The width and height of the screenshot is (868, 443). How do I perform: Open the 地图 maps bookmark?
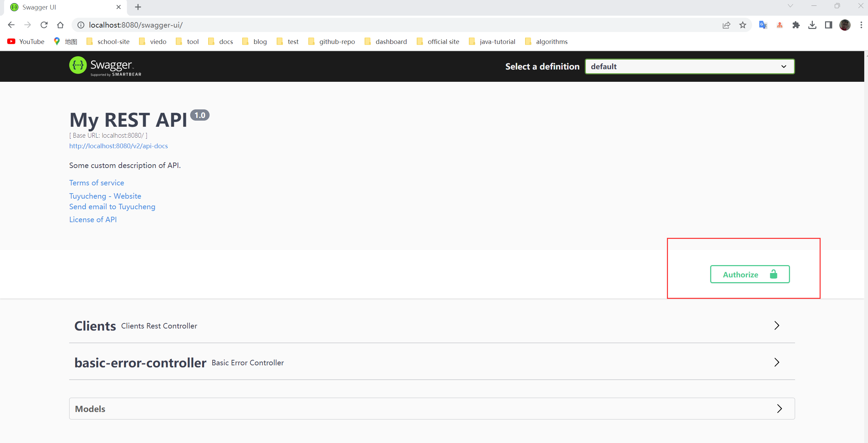(65, 42)
